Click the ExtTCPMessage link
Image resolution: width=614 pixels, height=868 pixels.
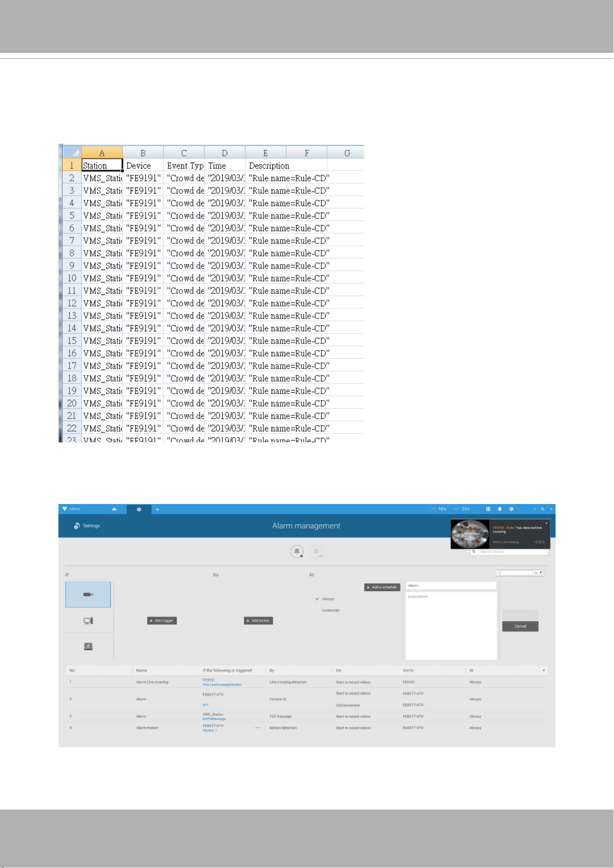(x=214, y=719)
